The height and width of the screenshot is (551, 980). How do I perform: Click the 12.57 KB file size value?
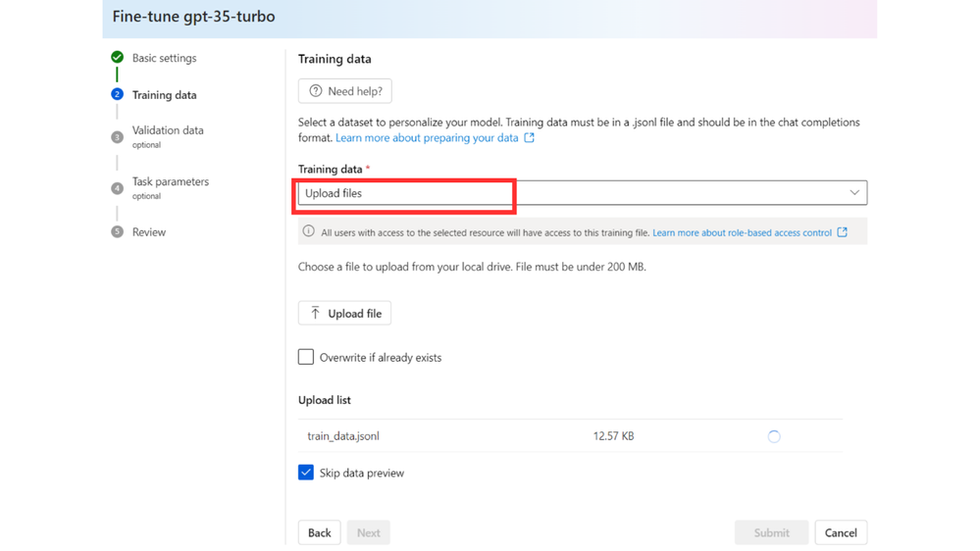pyautogui.click(x=614, y=436)
